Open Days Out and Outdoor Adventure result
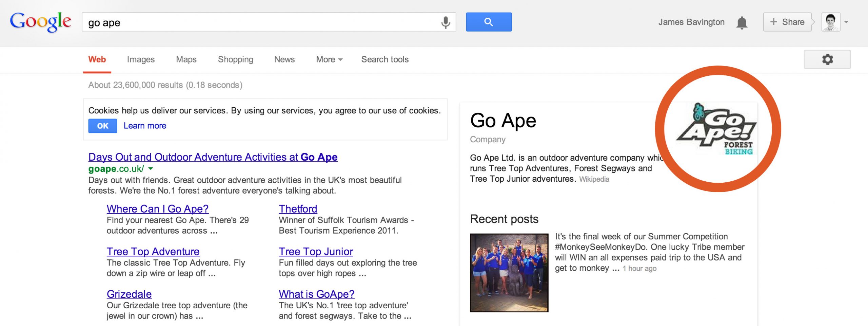This screenshot has height=326, width=868. point(213,157)
